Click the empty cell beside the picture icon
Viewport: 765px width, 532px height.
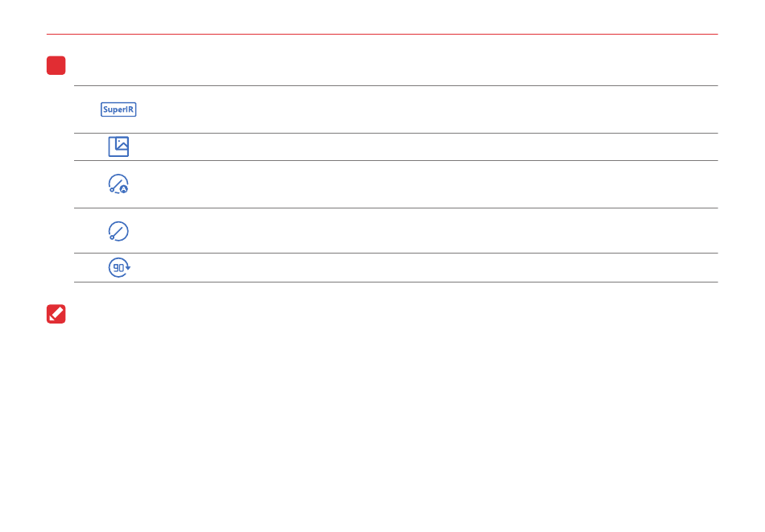tap(427, 146)
